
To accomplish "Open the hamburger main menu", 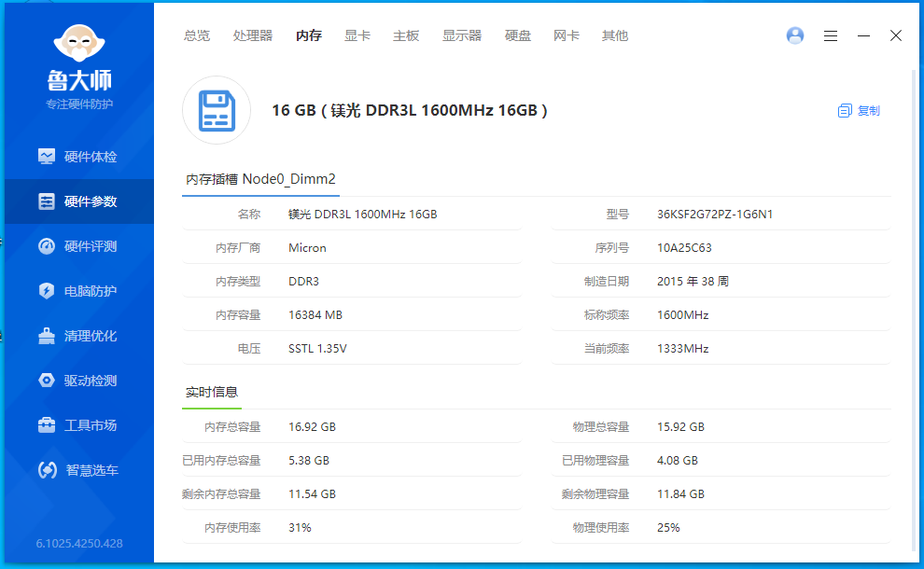I will click(831, 35).
